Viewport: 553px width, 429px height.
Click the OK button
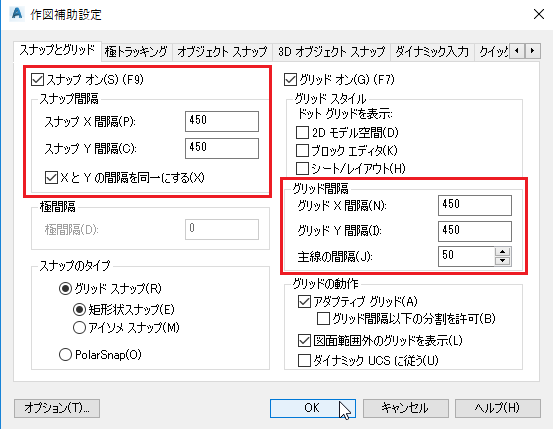[312, 408]
